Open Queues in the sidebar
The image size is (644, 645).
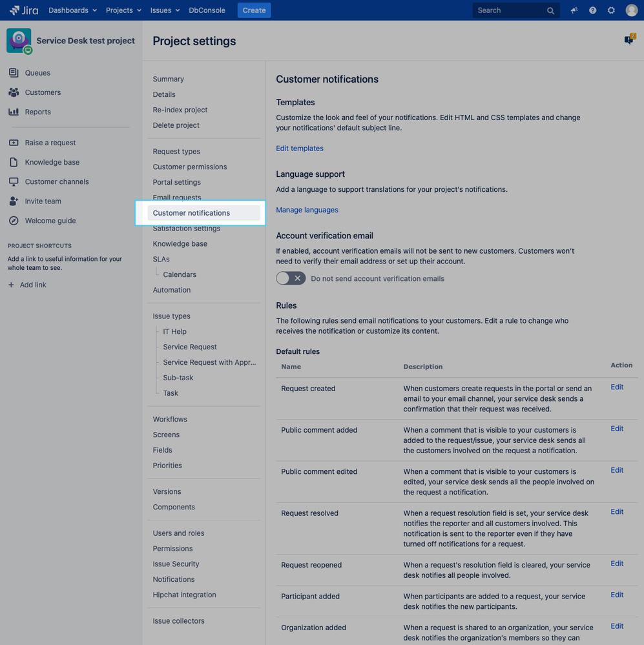coord(37,73)
